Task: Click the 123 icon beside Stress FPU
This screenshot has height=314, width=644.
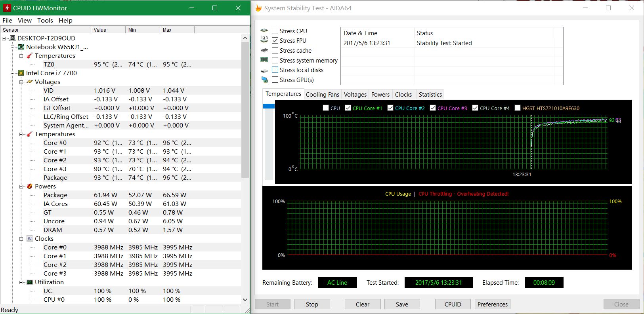Action: point(264,40)
